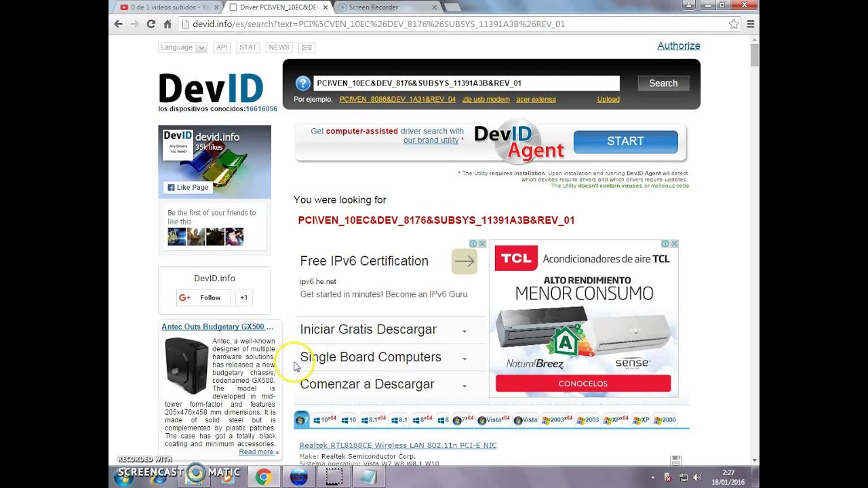
Task: Select the Windows 7 x64 tab
Action: [463, 420]
